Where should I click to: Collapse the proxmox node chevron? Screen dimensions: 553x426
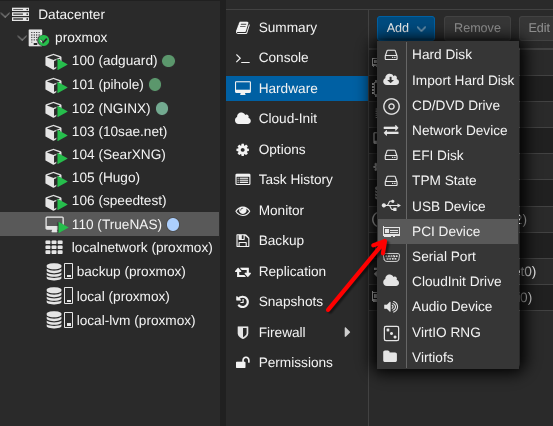tap(22, 37)
